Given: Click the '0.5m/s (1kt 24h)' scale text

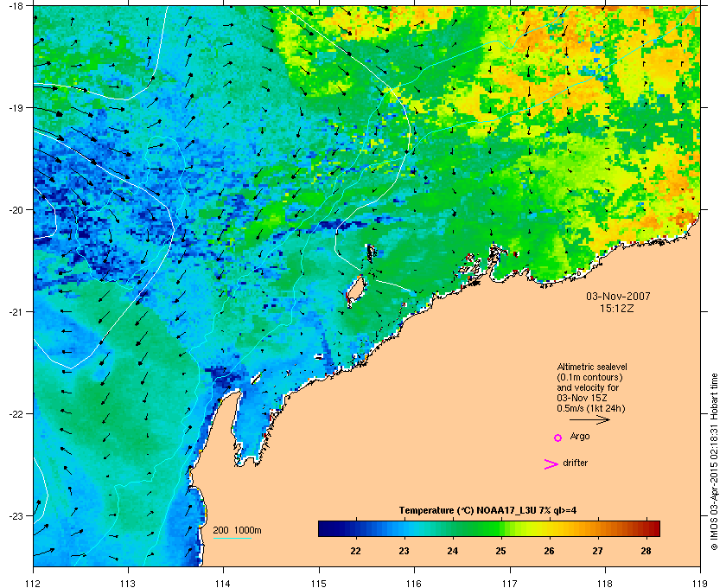Looking at the screenshot, I should coord(591,409).
